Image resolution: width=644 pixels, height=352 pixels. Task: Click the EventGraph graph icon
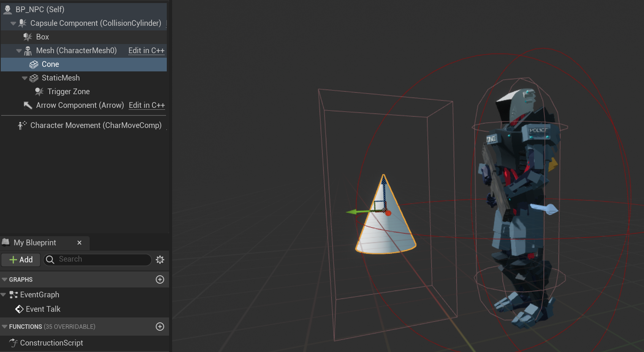point(14,295)
